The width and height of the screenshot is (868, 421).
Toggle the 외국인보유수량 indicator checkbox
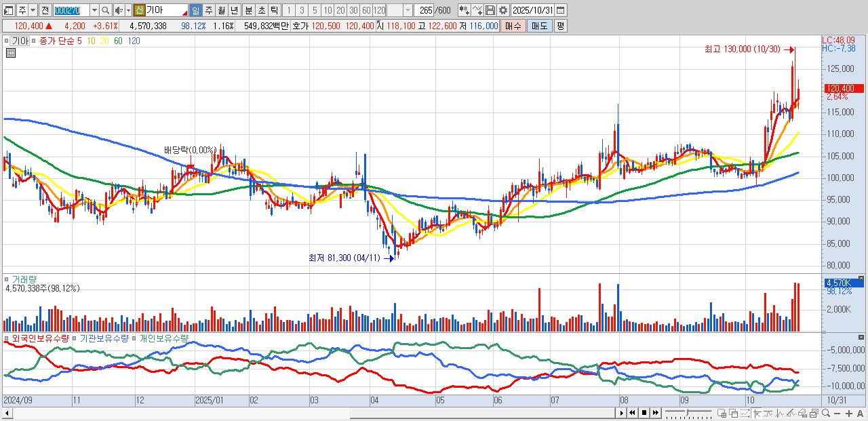7,338
